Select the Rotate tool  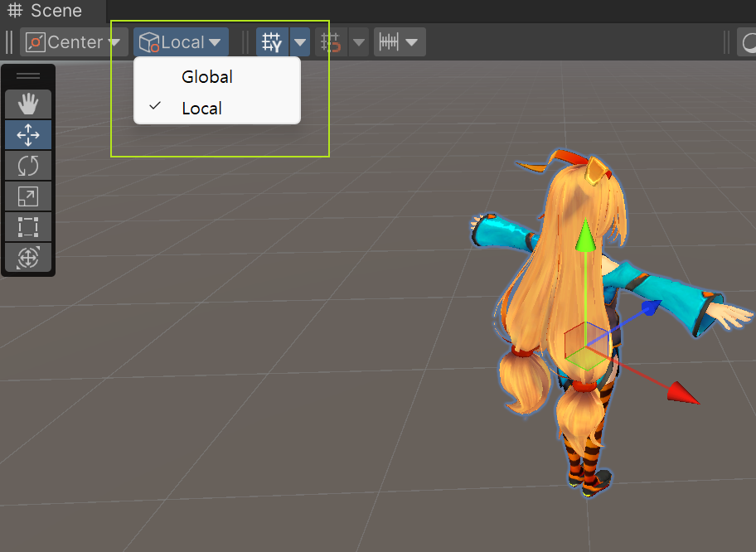(x=28, y=166)
